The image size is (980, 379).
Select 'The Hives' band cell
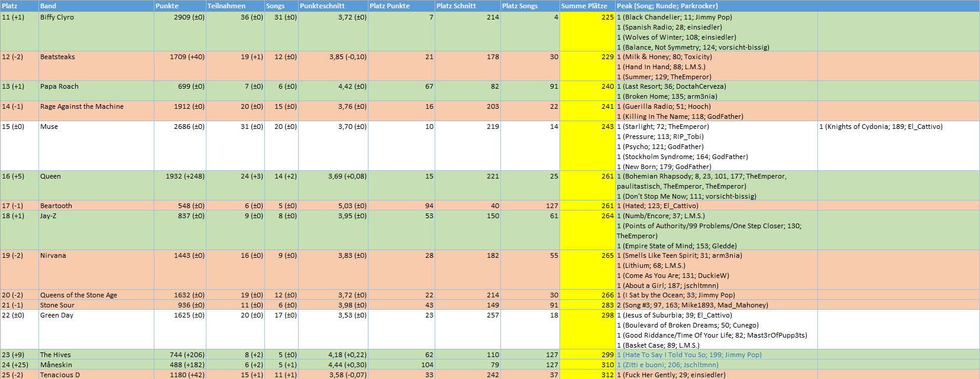tap(96, 355)
